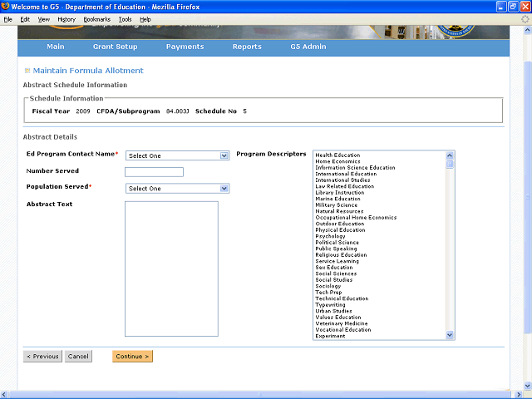This screenshot has width=532, height=399.
Task: Select Religious Education descriptor
Action: [341, 255]
